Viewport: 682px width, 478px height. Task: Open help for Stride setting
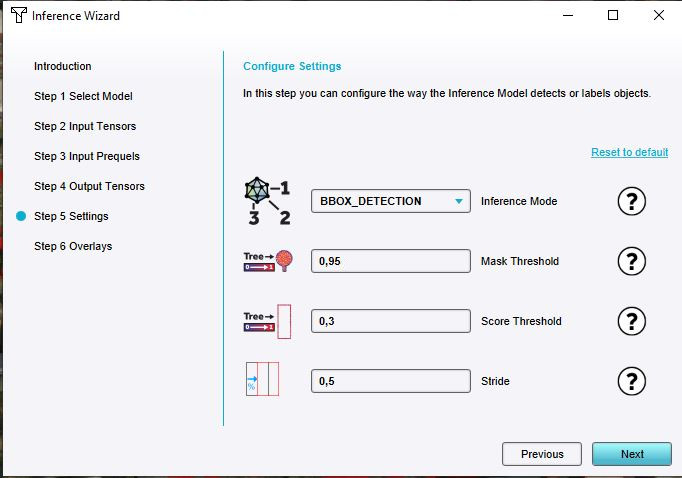(632, 381)
